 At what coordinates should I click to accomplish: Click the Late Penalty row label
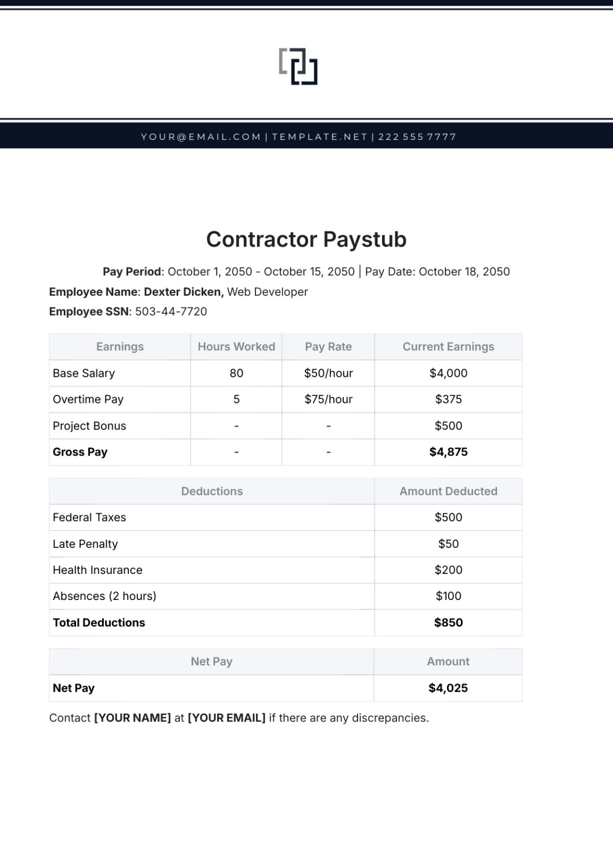85,544
